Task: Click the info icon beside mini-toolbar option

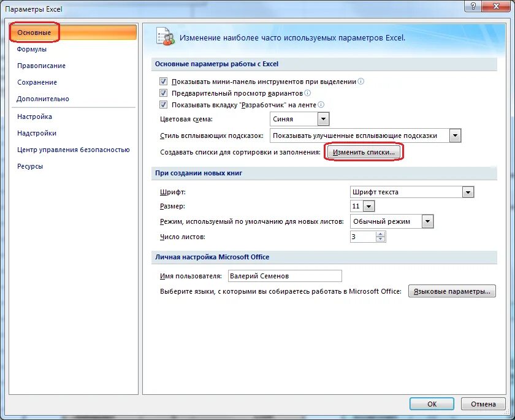Action: click(360, 81)
